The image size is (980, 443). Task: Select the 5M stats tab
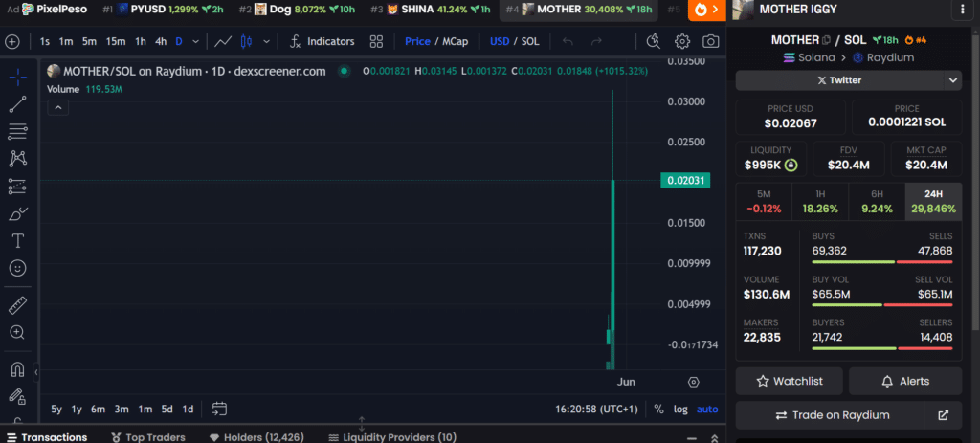coord(764,202)
